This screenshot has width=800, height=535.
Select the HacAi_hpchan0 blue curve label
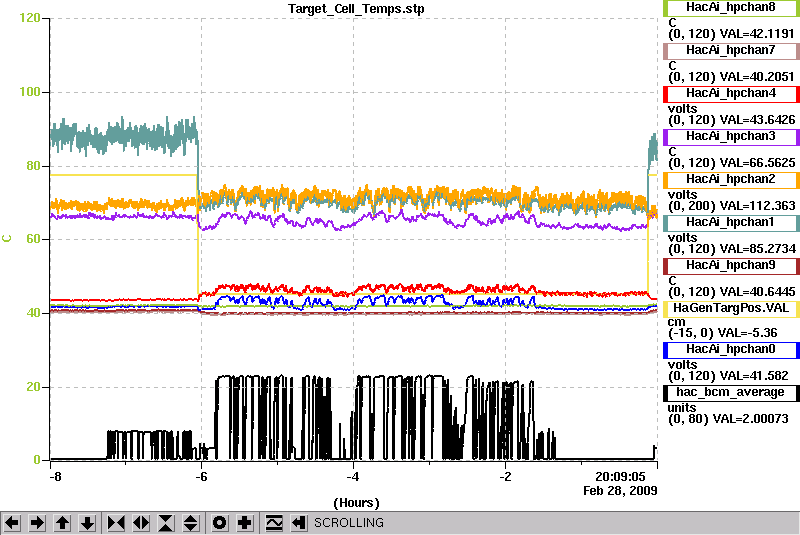[731, 349]
